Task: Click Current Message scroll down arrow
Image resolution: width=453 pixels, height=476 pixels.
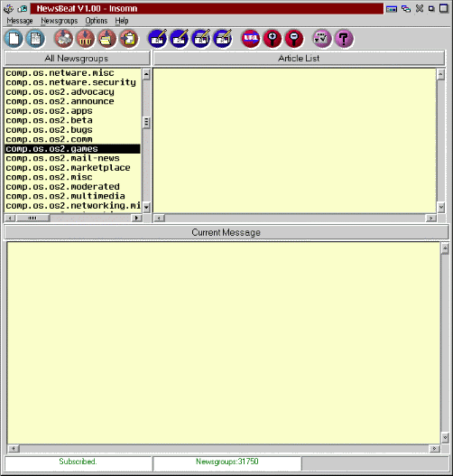Action: click(x=445, y=437)
